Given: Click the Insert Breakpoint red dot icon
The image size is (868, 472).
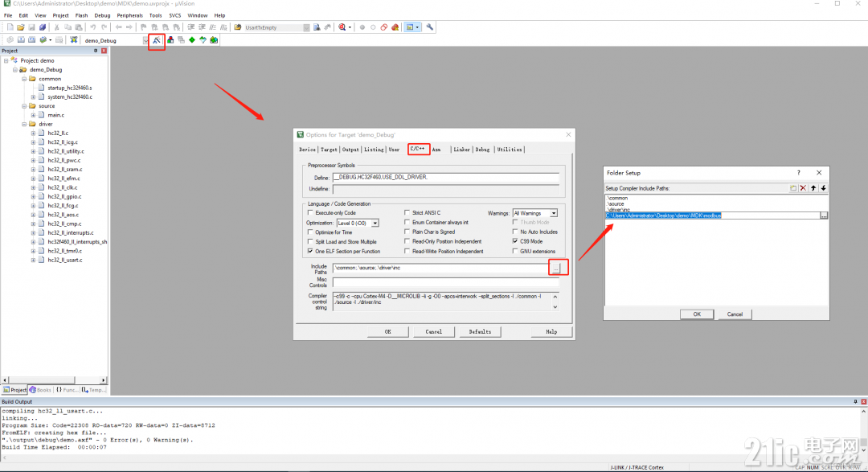Looking at the screenshot, I should [x=362, y=27].
